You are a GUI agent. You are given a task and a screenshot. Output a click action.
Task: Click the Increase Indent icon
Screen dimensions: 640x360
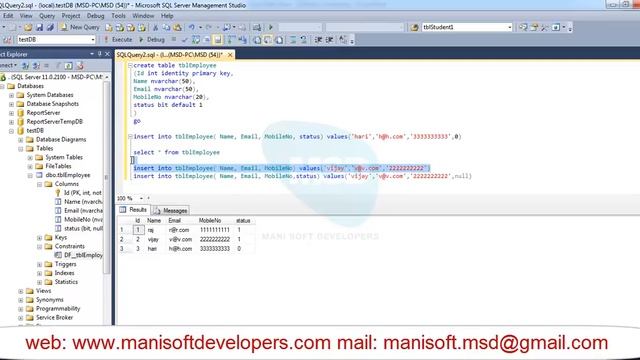[329, 40]
